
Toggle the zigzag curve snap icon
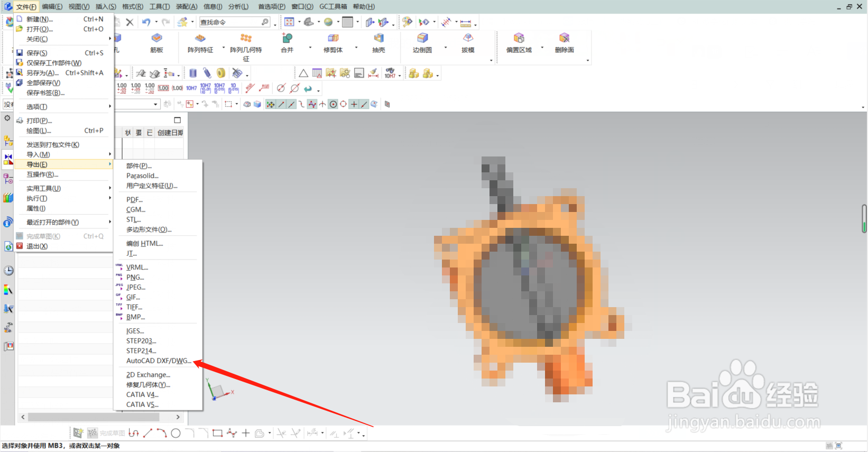(x=312, y=104)
